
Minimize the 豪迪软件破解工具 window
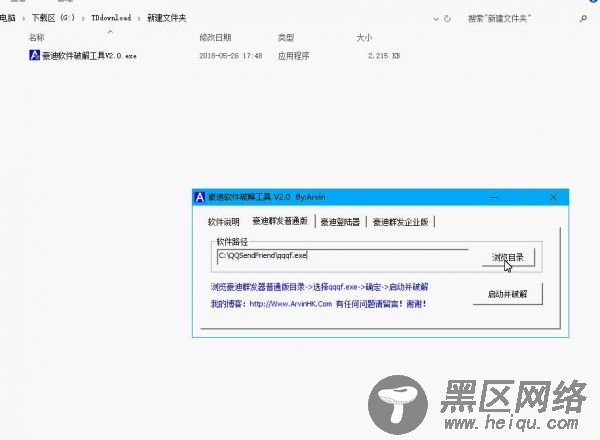(494, 197)
